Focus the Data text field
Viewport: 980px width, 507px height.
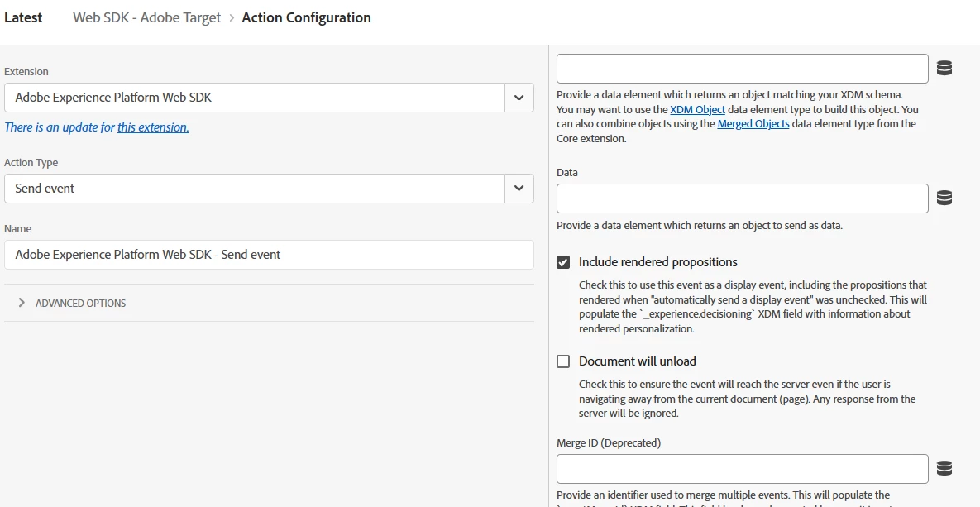tap(742, 198)
